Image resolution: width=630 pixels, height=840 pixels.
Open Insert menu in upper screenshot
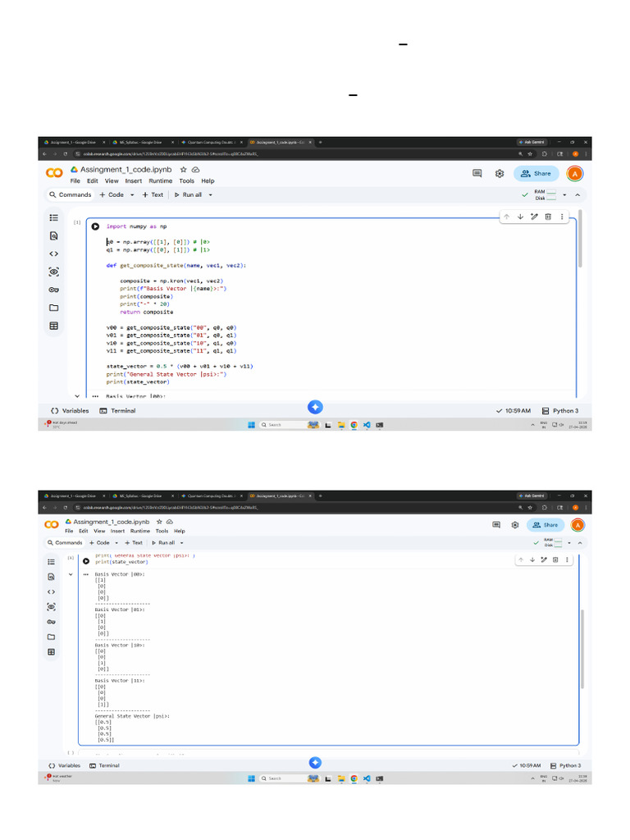pos(134,181)
